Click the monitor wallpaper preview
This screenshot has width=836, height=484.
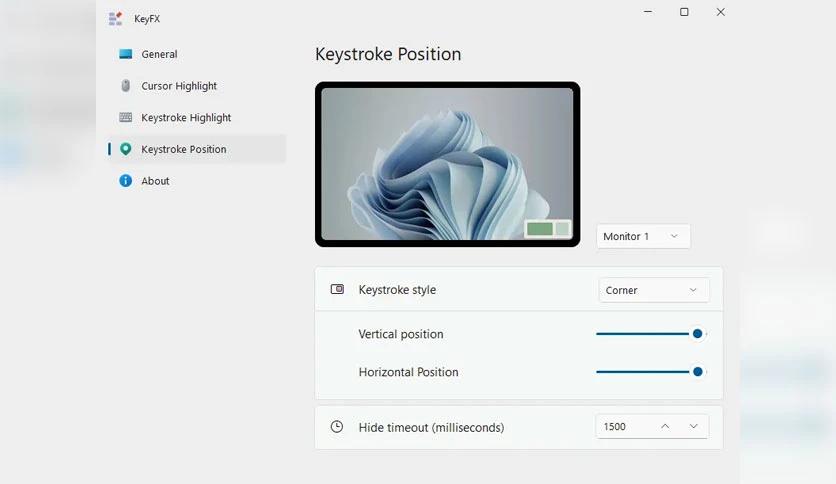(447, 164)
